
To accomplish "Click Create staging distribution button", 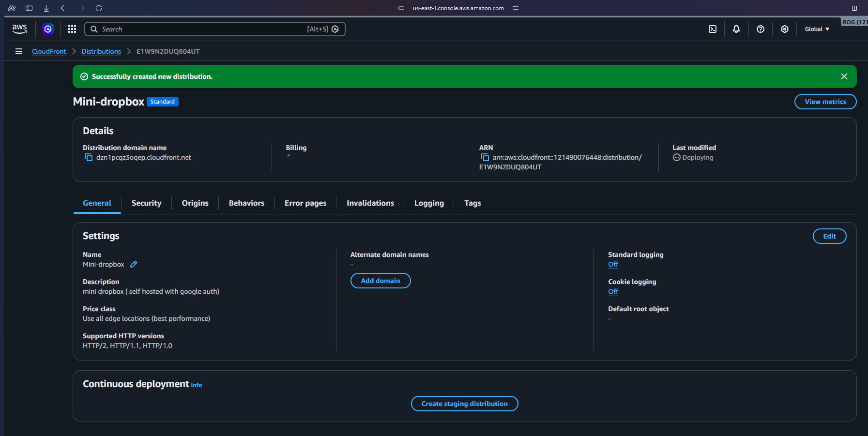I will pos(464,404).
